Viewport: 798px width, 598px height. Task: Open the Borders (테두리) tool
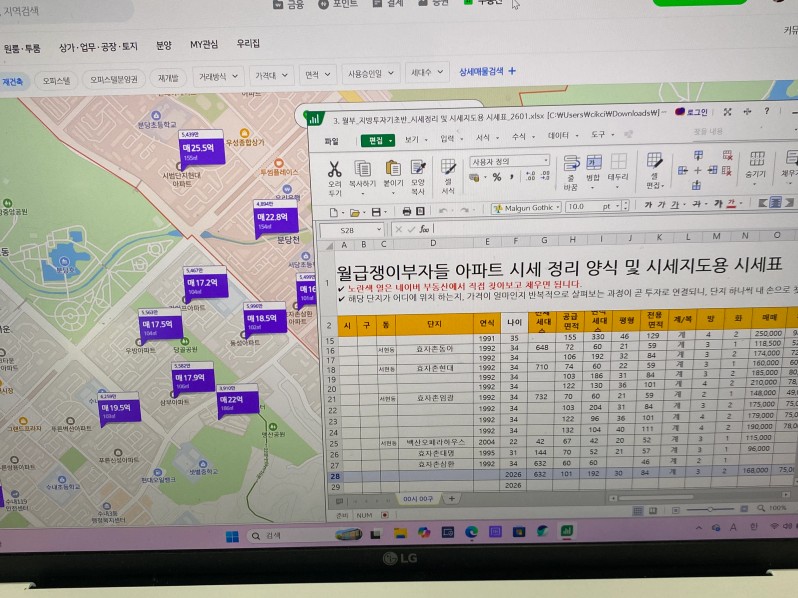pyautogui.click(x=618, y=166)
